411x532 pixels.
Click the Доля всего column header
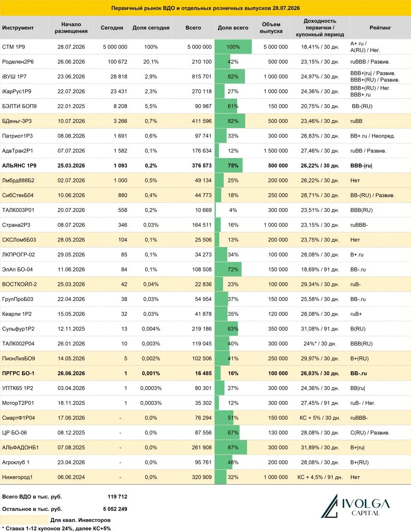tap(233, 28)
